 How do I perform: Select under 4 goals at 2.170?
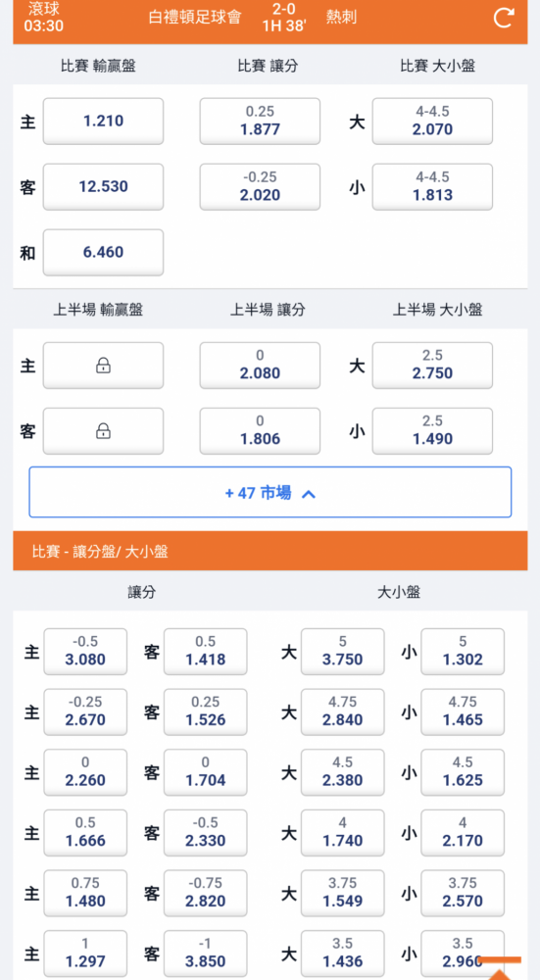[x=463, y=833]
